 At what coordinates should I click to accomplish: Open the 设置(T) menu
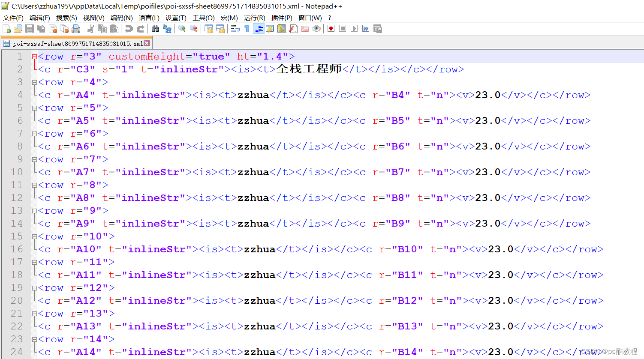coord(176,18)
